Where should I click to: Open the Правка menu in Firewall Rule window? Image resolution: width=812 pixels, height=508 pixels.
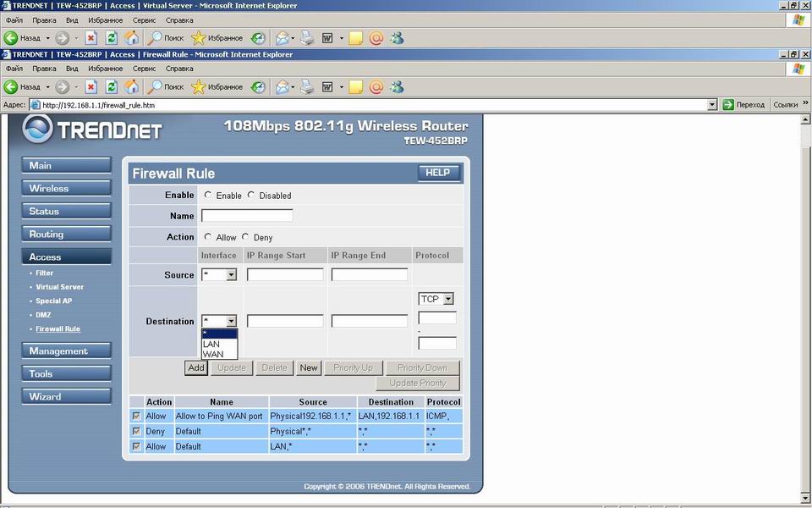pos(44,69)
